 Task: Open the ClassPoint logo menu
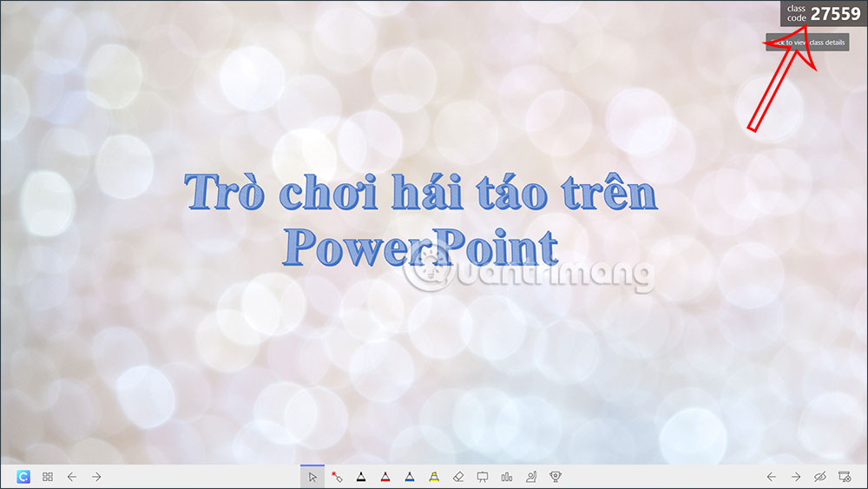point(23,477)
